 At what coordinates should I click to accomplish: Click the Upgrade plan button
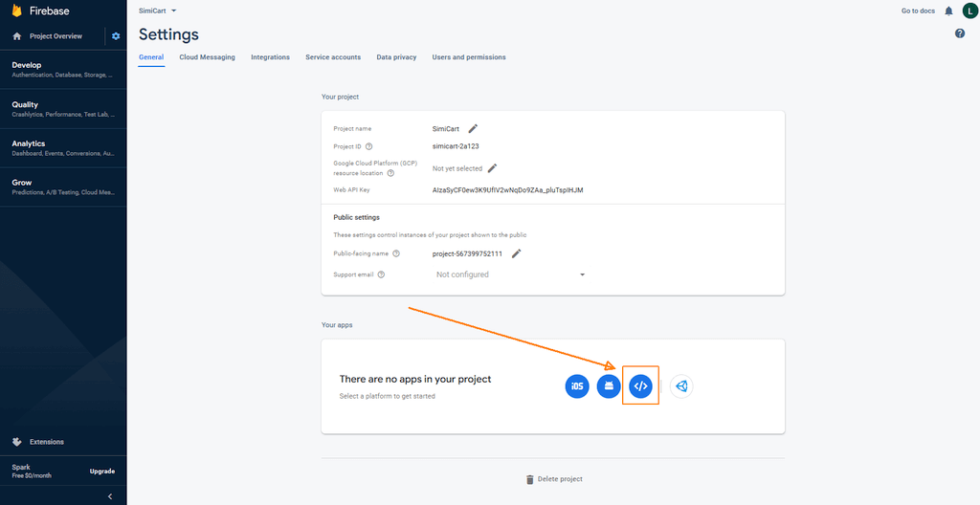[102, 472]
